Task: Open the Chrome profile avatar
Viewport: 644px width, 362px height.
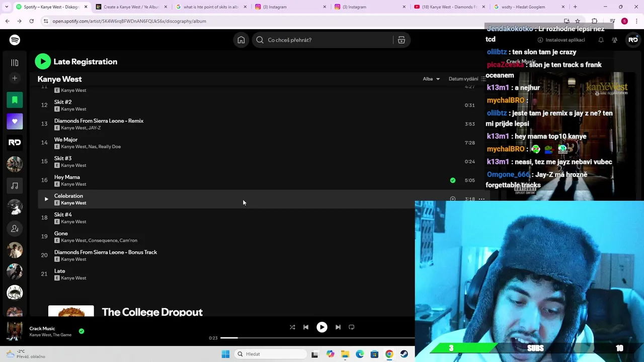Action: coord(624,21)
